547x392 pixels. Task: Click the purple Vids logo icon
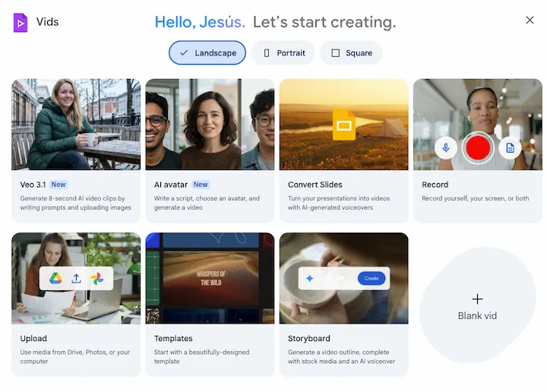coord(21,23)
